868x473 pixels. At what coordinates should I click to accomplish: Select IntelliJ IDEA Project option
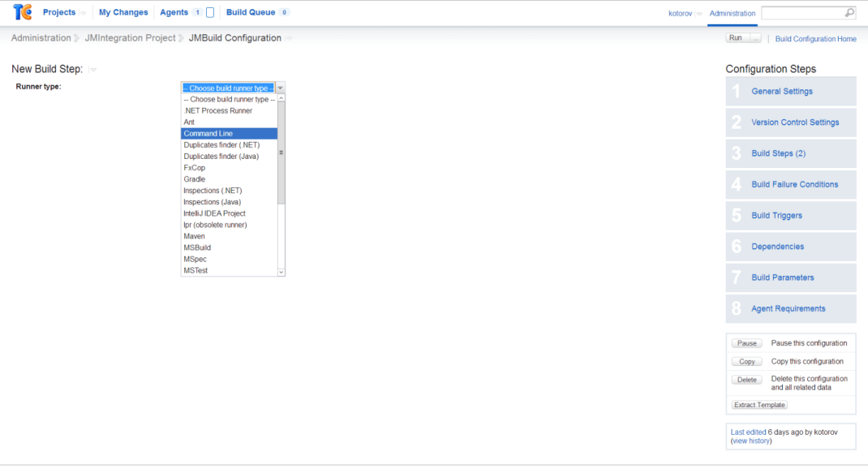point(230,213)
